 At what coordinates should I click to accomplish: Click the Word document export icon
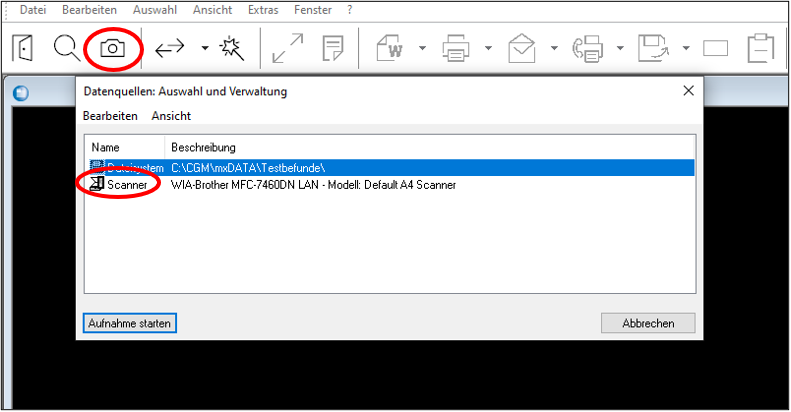pos(390,48)
